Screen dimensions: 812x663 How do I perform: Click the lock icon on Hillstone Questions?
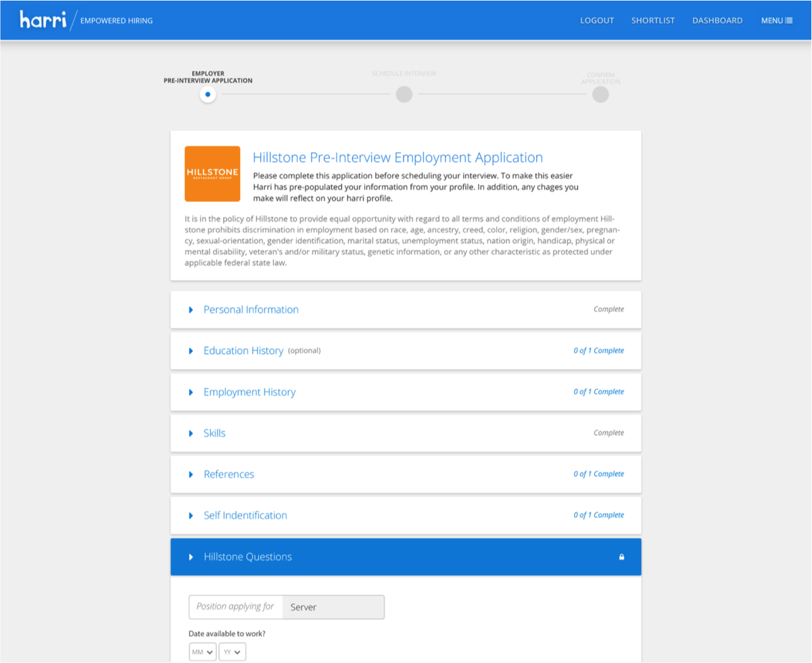point(621,557)
